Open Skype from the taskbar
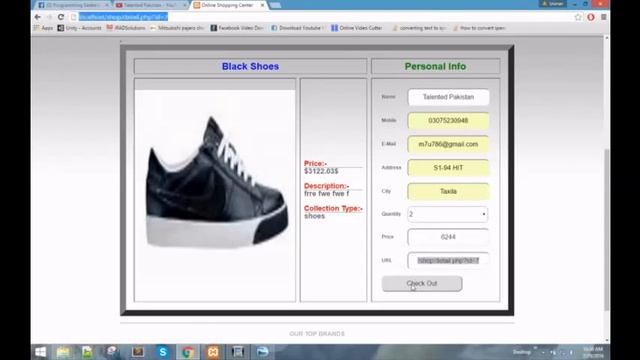This screenshot has height=360, width=640. click(163, 352)
